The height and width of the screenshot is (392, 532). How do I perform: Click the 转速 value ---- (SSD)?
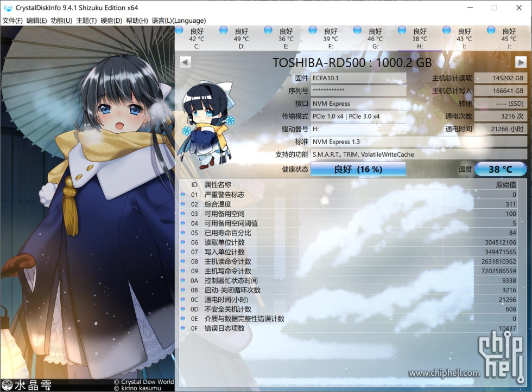point(501,104)
